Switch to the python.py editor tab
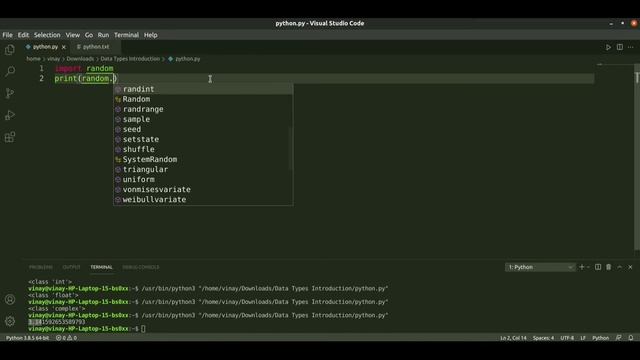The height and width of the screenshot is (360, 640). 45,47
